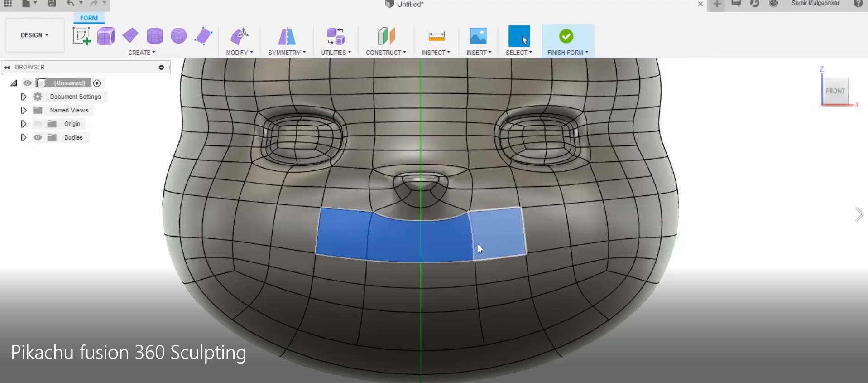The image size is (868, 383).
Task: Collapse the Unsaved root component
Action: tap(14, 83)
